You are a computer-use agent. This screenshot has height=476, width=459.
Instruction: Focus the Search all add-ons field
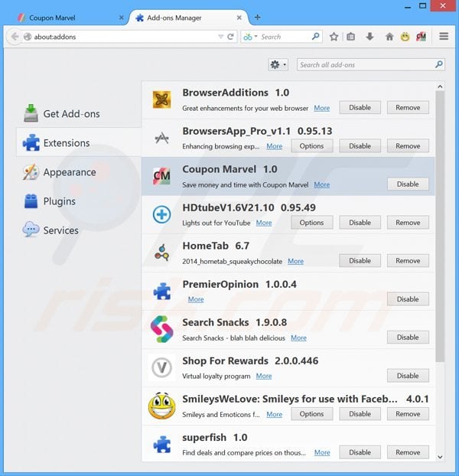pos(371,64)
